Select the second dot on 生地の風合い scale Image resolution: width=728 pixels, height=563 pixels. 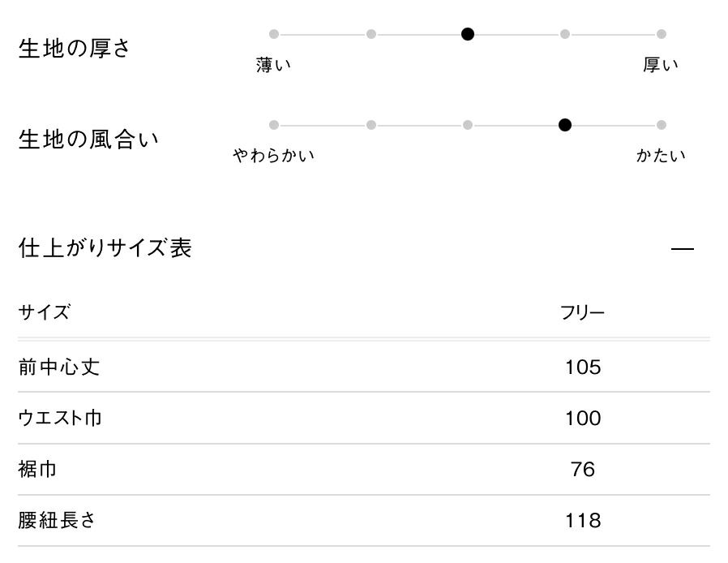coord(370,125)
